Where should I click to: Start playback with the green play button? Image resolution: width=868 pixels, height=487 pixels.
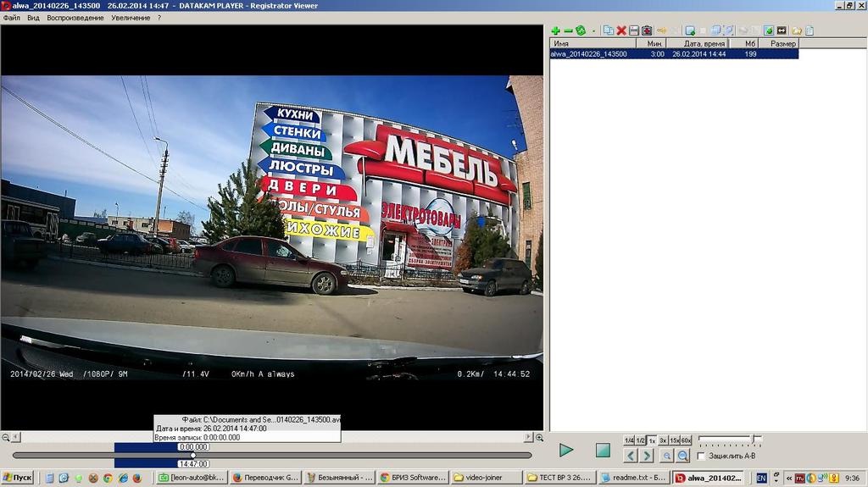tap(566, 451)
